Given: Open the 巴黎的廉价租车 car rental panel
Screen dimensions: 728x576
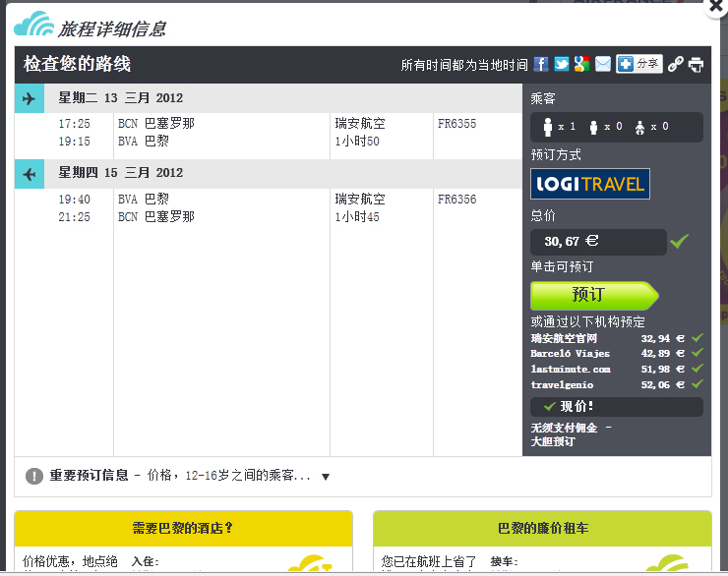Looking at the screenshot, I should [x=542, y=528].
